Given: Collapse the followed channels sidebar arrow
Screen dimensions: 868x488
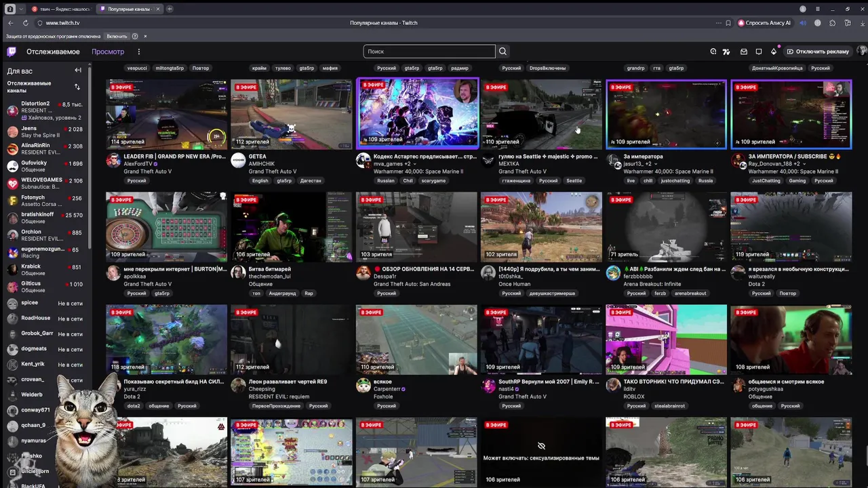Looking at the screenshot, I should click(78, 70).
